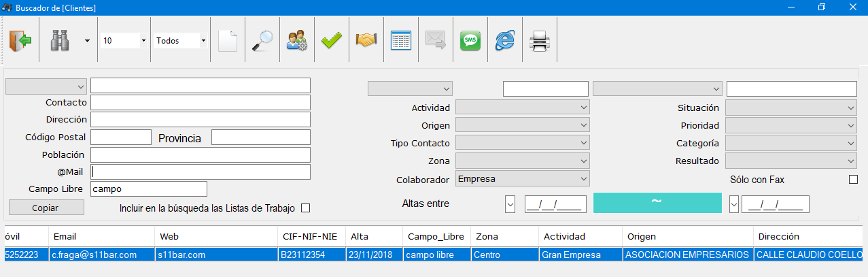Click the magnifying glass icon
The height and width of the screenshot is (277, 868).
[x=262, y=41]
